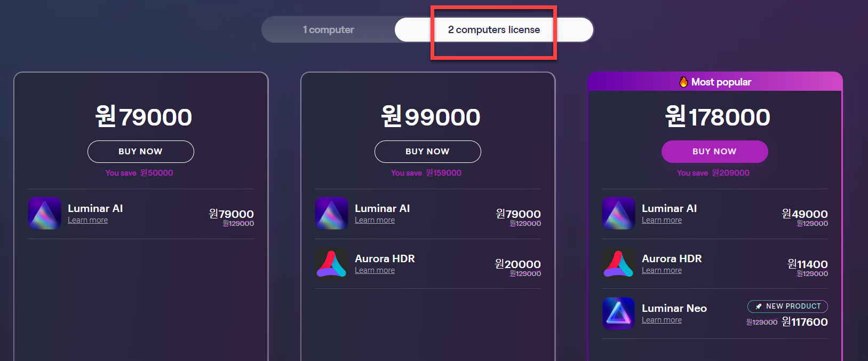Click the Most popular banner header

tap(715, 82)
